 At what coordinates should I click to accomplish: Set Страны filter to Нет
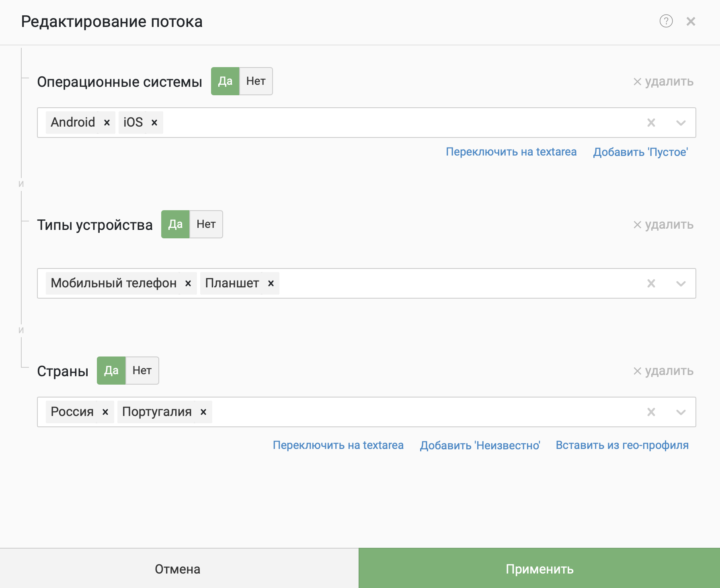[x=142, y=371]
